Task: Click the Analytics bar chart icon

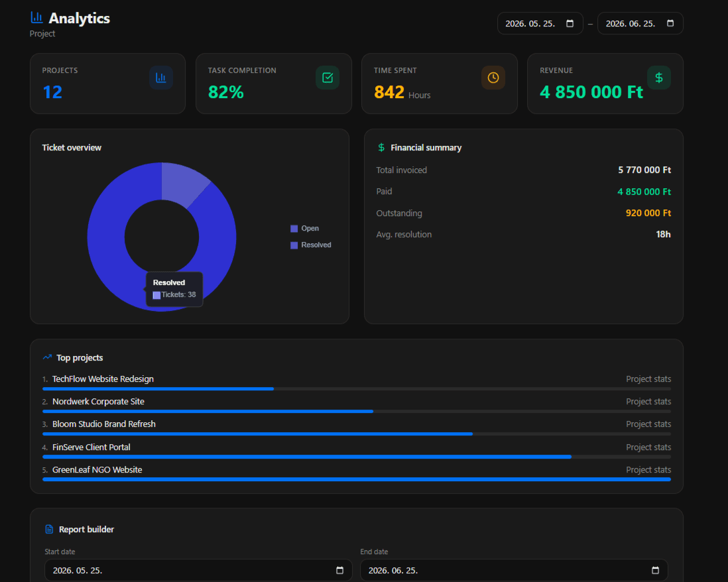Action: 36,18
